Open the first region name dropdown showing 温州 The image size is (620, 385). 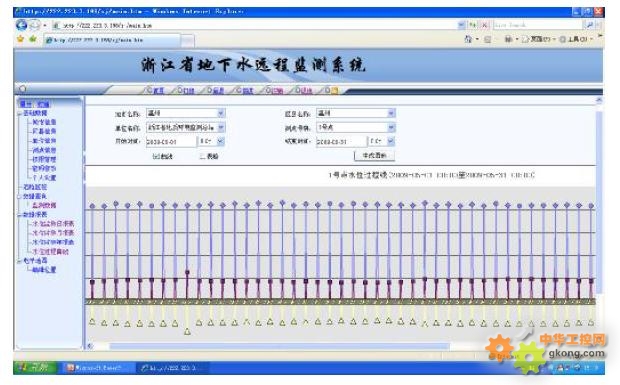point(186,113)
